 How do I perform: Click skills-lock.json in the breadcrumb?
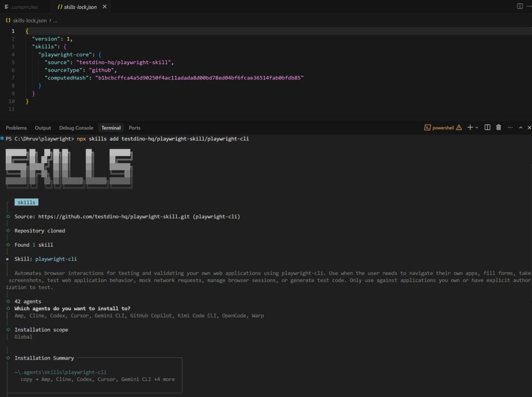point(29,20)
